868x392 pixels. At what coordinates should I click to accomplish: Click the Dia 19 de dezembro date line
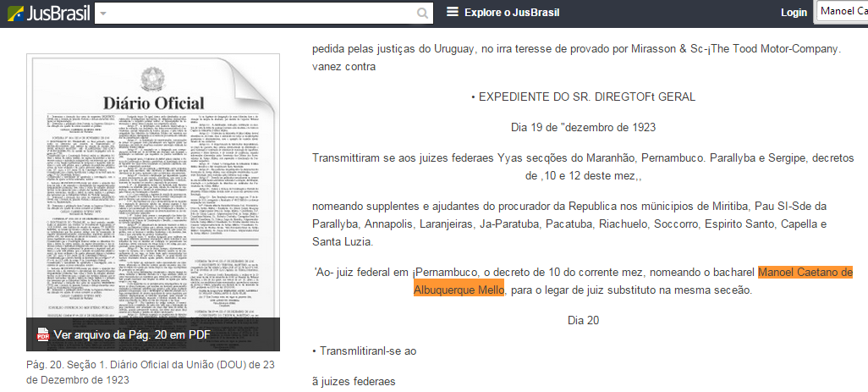pos(583,127)
